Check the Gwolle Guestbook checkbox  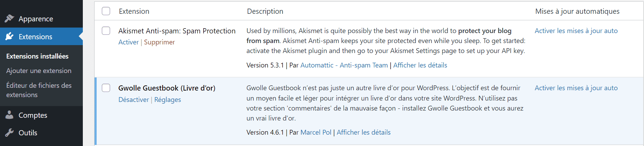[x=106, y=88]
